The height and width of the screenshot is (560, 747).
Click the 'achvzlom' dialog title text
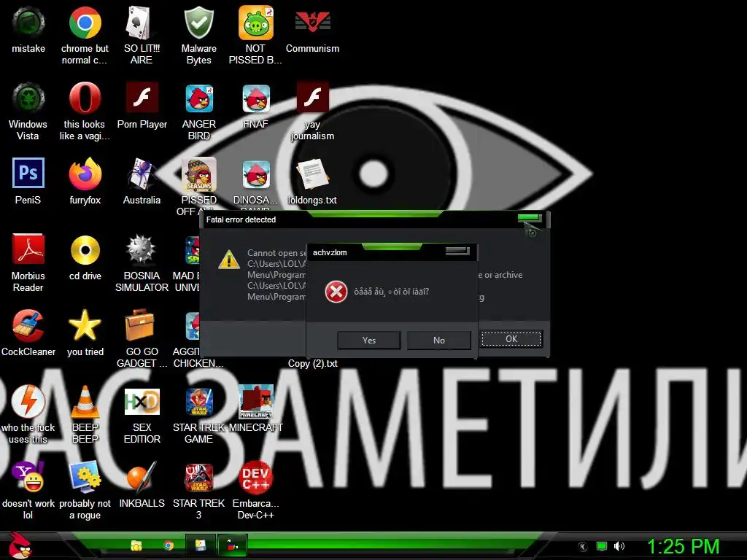click(x=330, y=252)
